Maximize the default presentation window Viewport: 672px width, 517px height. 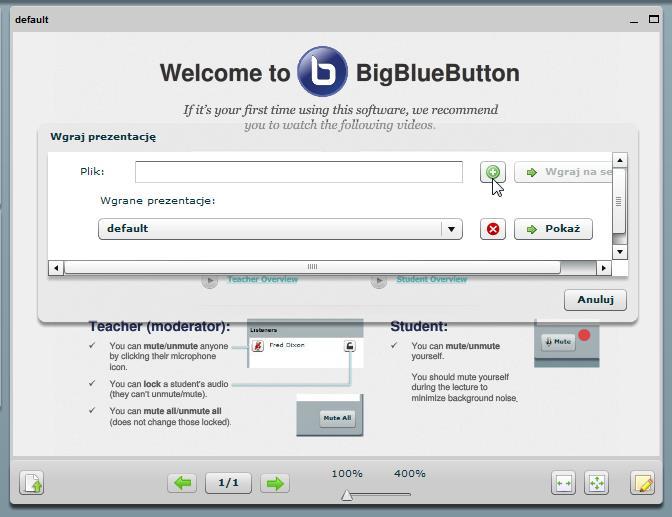coord(654,19)
